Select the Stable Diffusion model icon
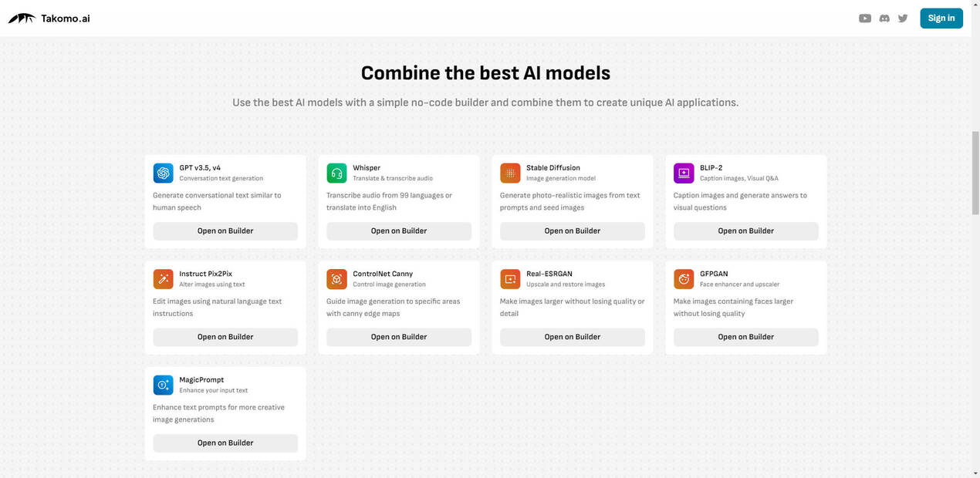 (x=510, y=173)
